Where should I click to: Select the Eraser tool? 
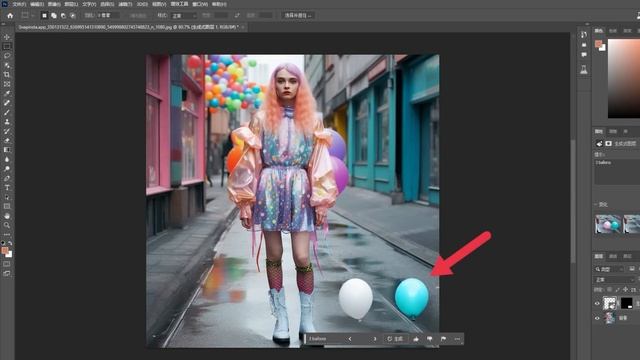(x=7, y=140)
